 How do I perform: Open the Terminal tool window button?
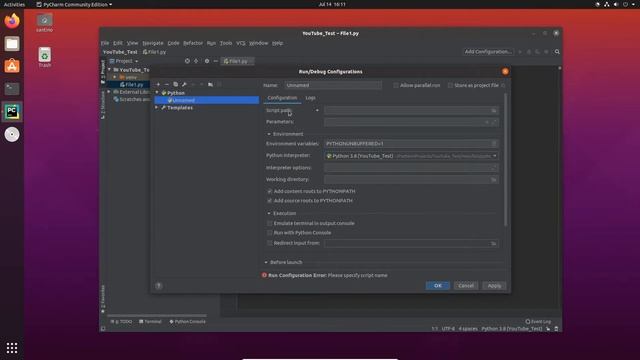(x=150, y=322)
